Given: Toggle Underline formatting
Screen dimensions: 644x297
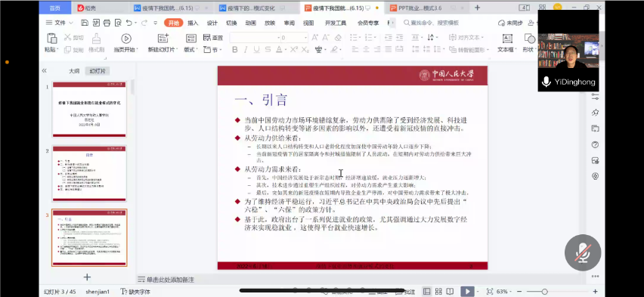Looking at the screenshot, I should point(257,50).
